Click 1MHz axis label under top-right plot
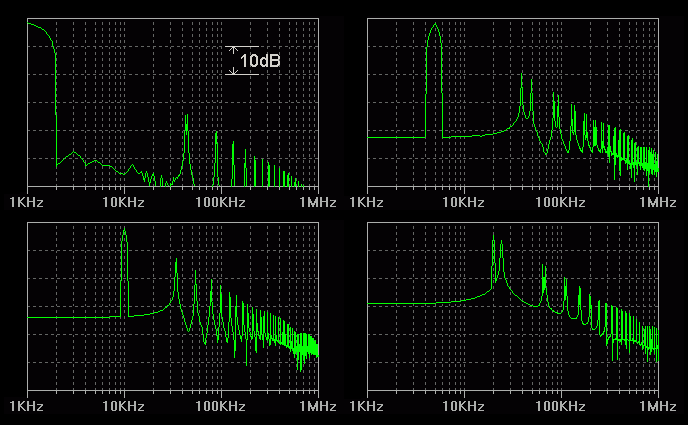Viewport: 688px width, 425px height. pyautogui.click(x=657, y=202)
